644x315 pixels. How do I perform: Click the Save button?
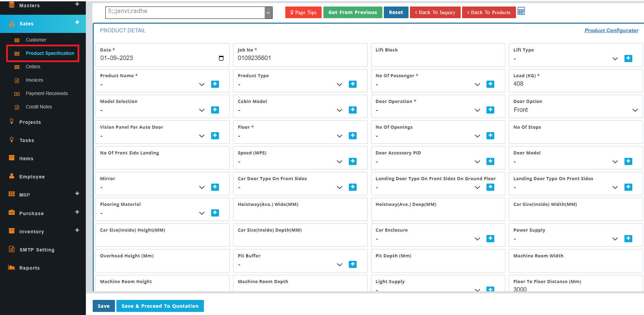pos(103,306)
